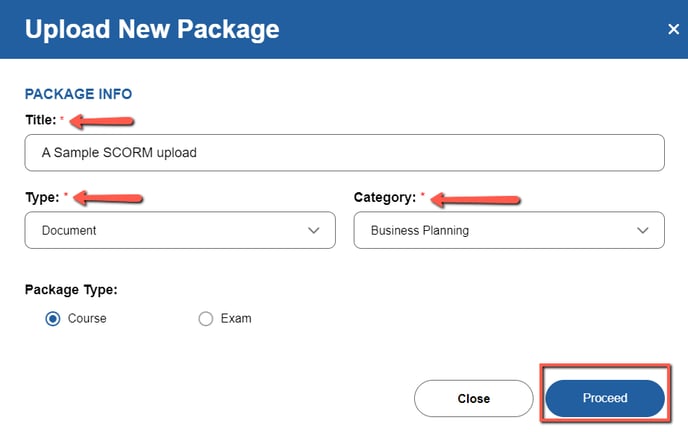Click the Exam option label text
688x432 pixels.
tap(236, 318)
